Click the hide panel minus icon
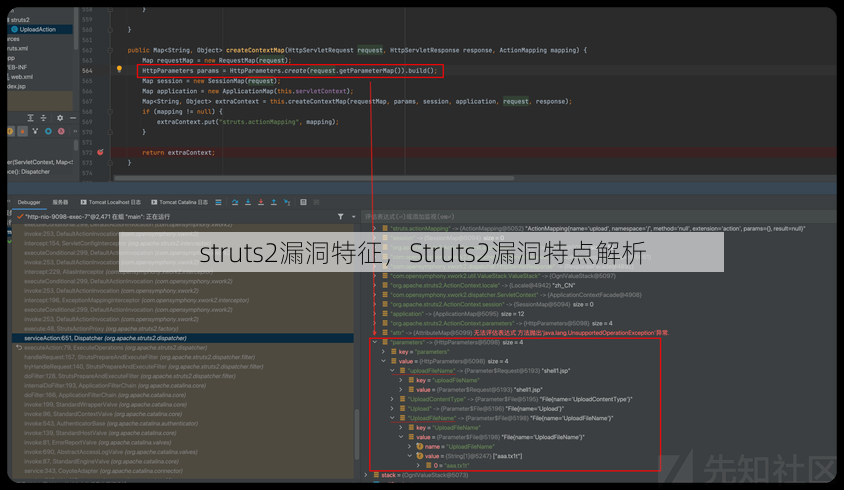 (73, 117)
